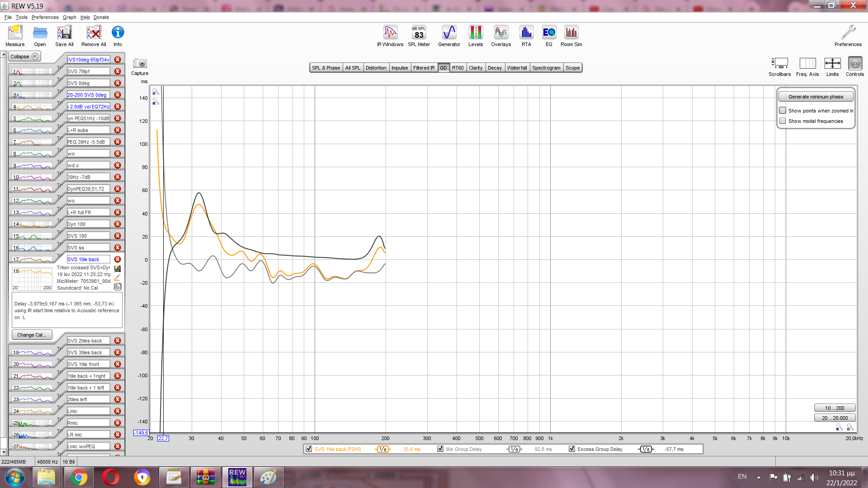The width and height of the screenshot is (868, 488).
Task: Uncheck Excess Group Delay trace
Action: 572,449
